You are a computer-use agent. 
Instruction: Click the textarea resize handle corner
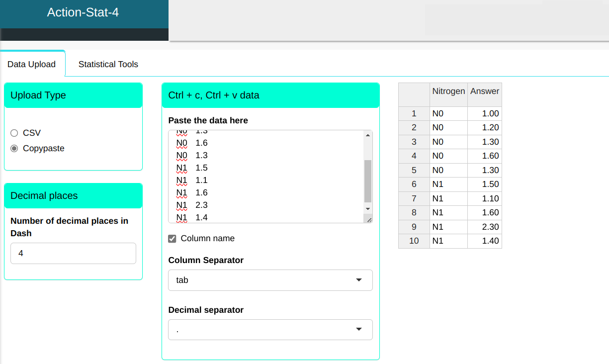point(368,219)
